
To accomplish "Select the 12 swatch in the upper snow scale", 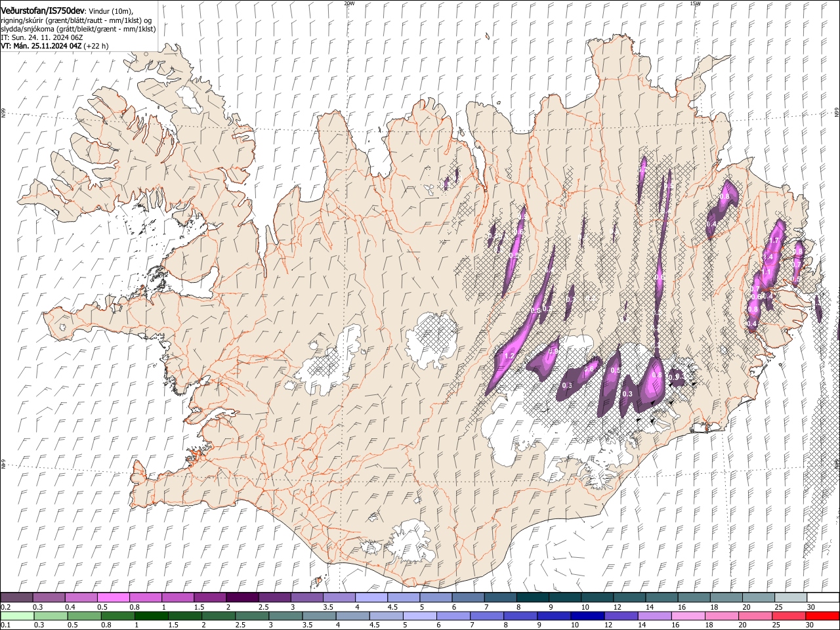I will tap(630, 597).
